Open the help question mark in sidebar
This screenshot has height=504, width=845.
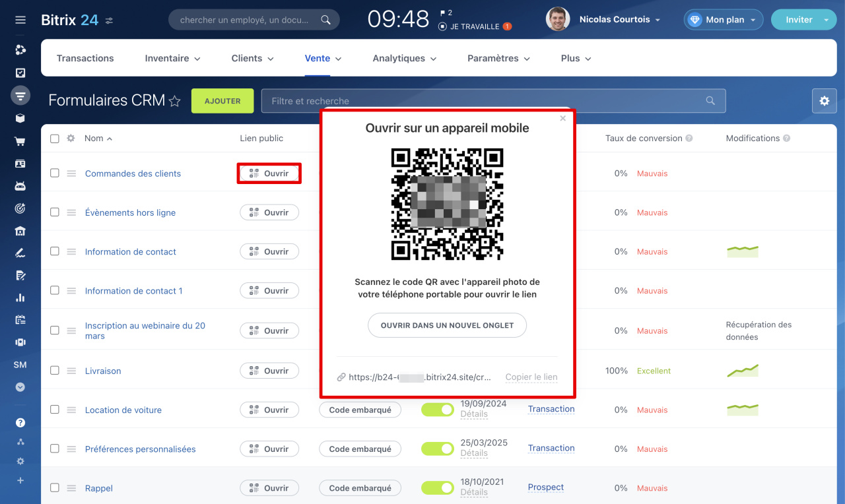[x=20, y=423]
